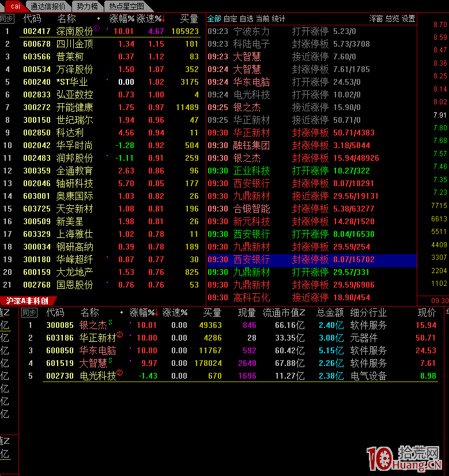Screen dimensions: 449x476
Task: Open 统计 alerts view
Action: (x=278, y=19)
